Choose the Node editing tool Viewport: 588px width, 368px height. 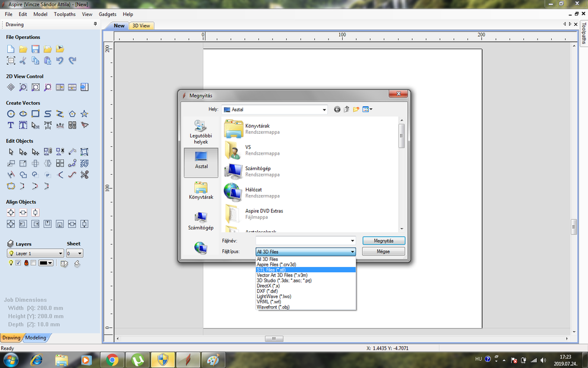pos(23,152)
